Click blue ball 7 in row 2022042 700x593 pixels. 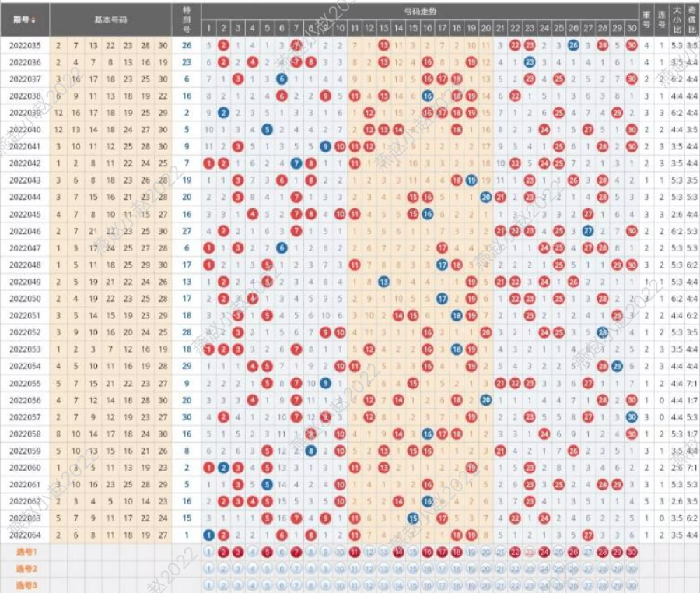point(296,163)
